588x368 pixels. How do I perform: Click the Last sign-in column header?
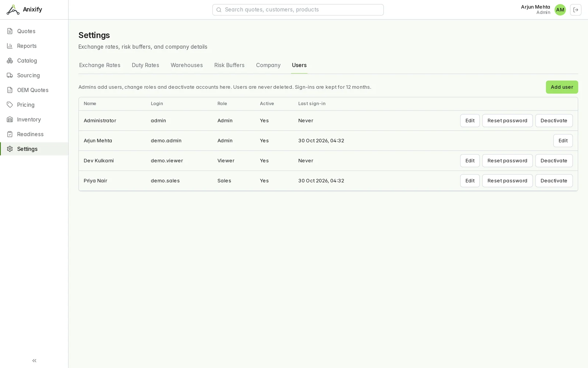[x=312, y=104]
